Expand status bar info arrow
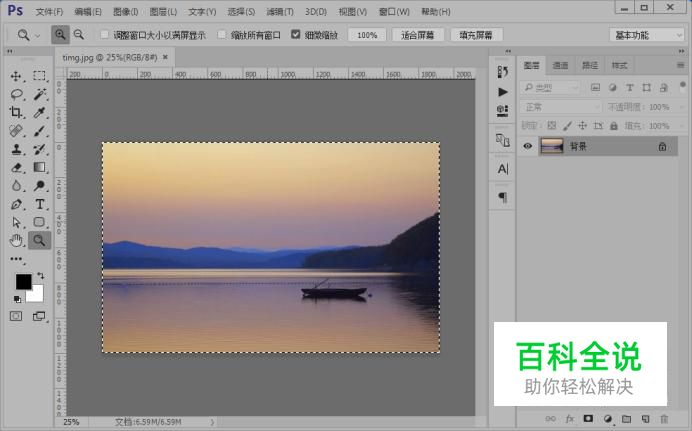 pos(212,422)
